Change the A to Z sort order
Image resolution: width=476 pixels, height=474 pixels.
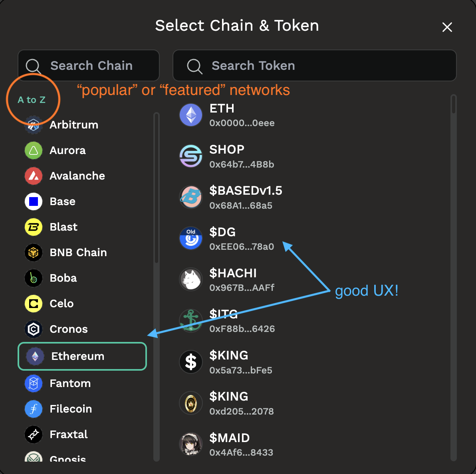pos(32,100)
